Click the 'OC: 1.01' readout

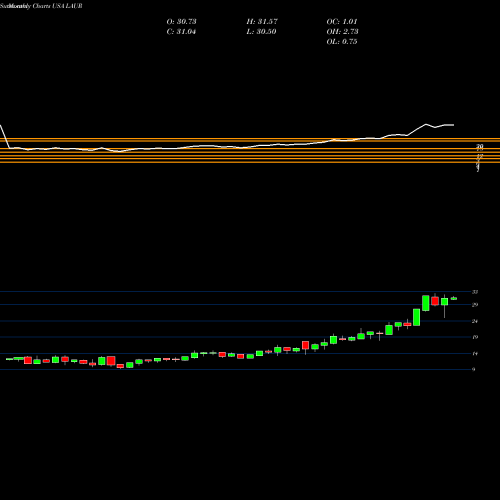click(x=342, y=21)
